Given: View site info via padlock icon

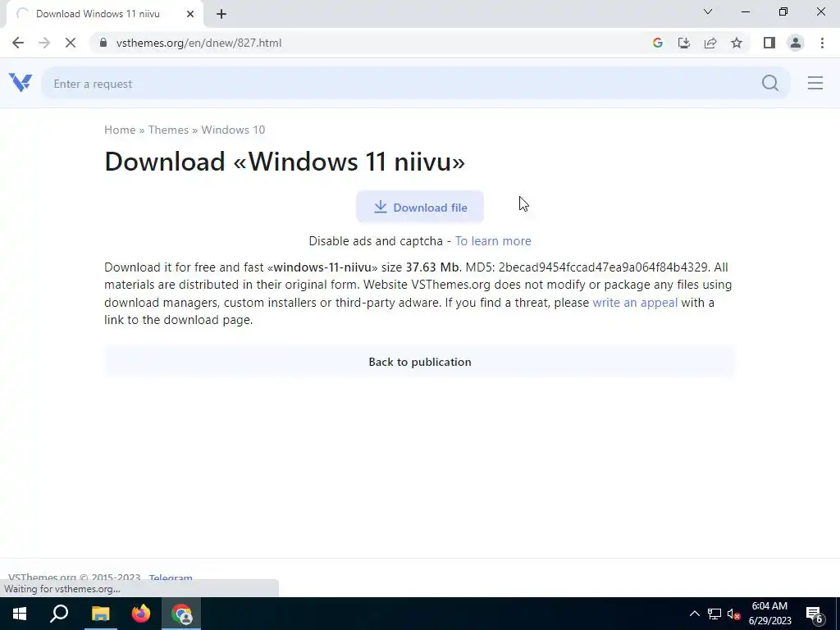Looking at the screenshot, I should [x=103, y=43].
